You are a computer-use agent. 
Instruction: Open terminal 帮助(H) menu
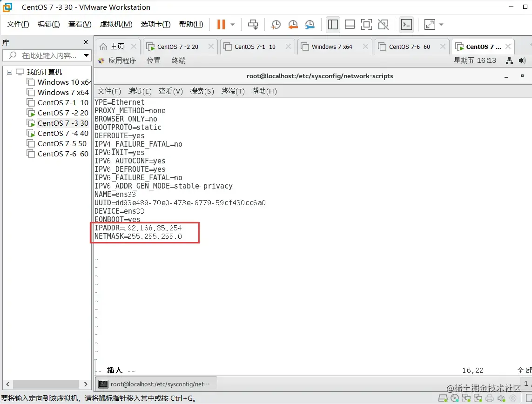coord(264,91)
